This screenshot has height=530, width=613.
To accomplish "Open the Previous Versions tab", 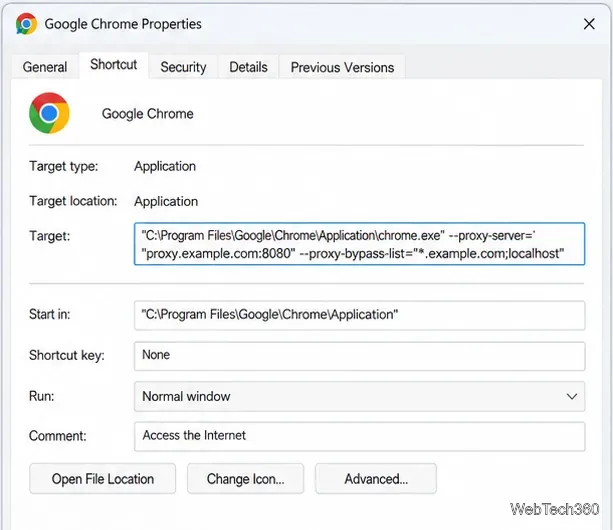I will tap(342, 67).
